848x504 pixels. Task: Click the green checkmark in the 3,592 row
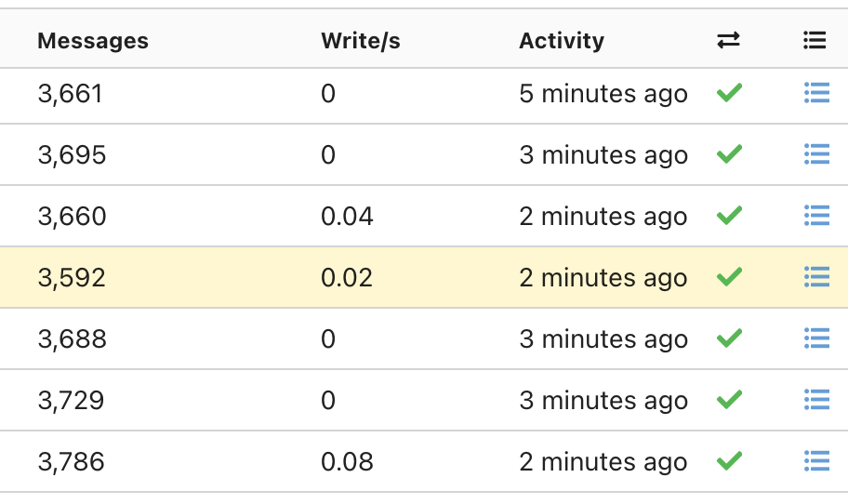(730, 277)
